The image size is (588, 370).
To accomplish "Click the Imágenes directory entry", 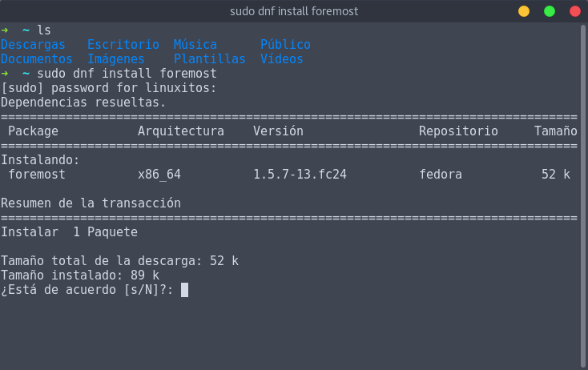I will pyautogui.click(x=115, y=59).
